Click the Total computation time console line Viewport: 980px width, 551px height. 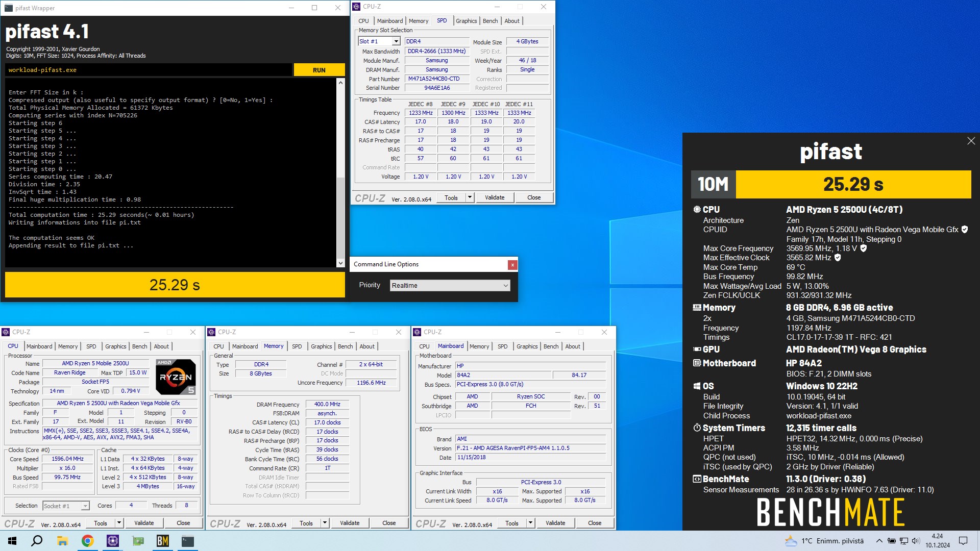[x=101, y=215]
